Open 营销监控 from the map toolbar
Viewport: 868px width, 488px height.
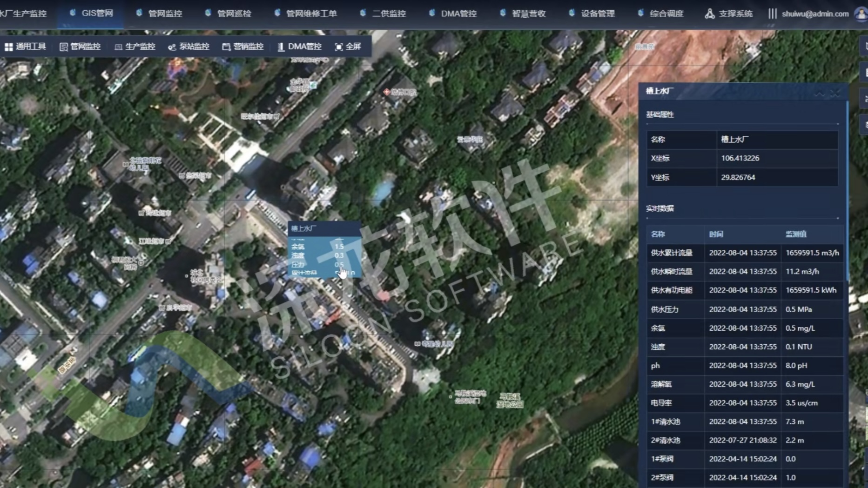click(x=226, y=47)
